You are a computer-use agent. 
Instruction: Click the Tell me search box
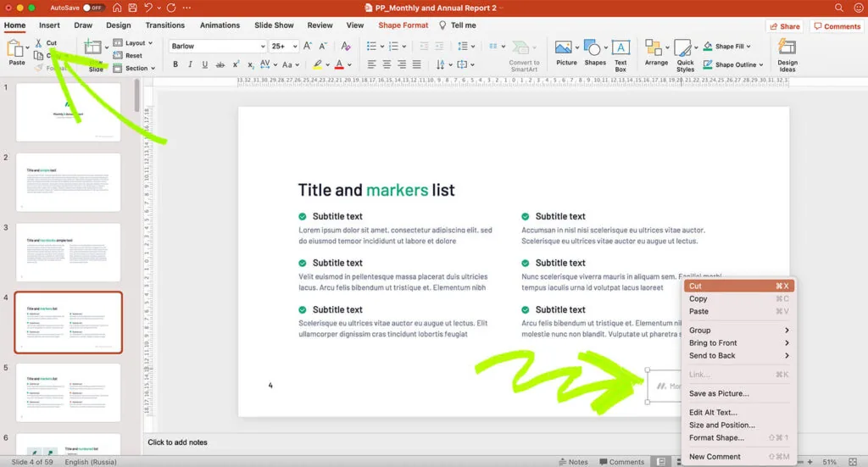[x=458, y=25]
